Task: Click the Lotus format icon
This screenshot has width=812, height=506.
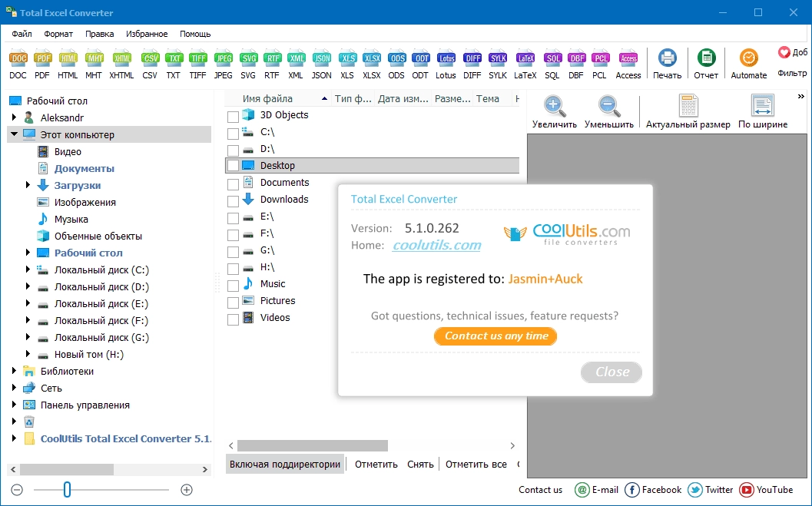Action: 446,58
